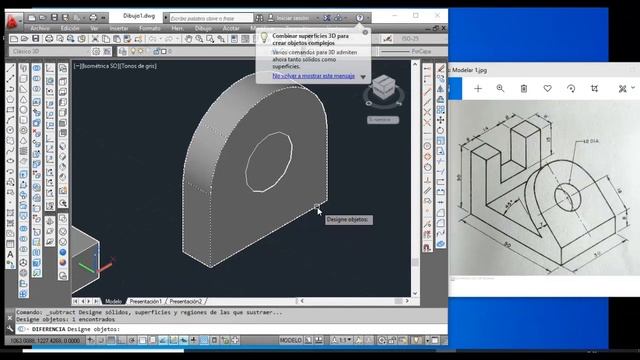Viewport: 640px width, 360px height.
Task: Open annotation scale 1:1 dropdown
Action: tap(342, 340)
